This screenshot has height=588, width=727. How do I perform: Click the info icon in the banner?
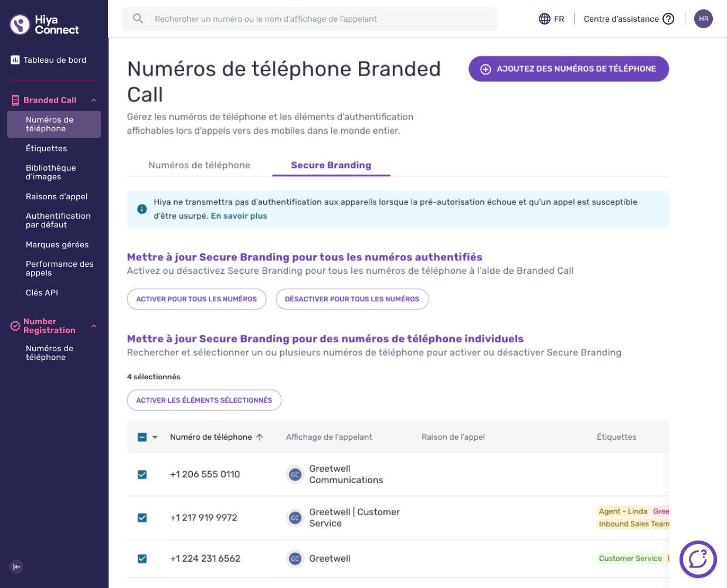pos(142,209)
